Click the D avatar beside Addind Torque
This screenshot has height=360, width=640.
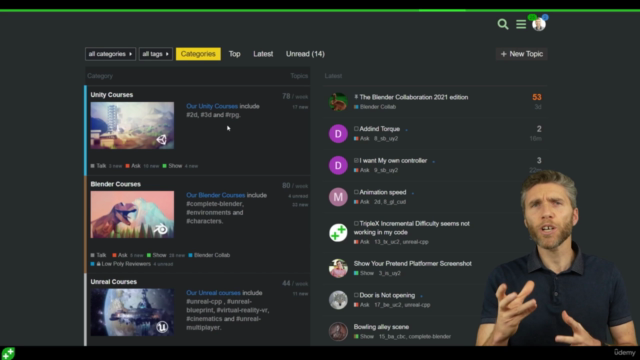coord(338,133)
